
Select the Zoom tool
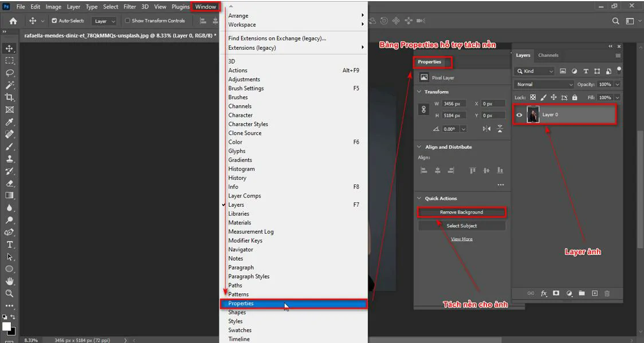click(9, 293)
